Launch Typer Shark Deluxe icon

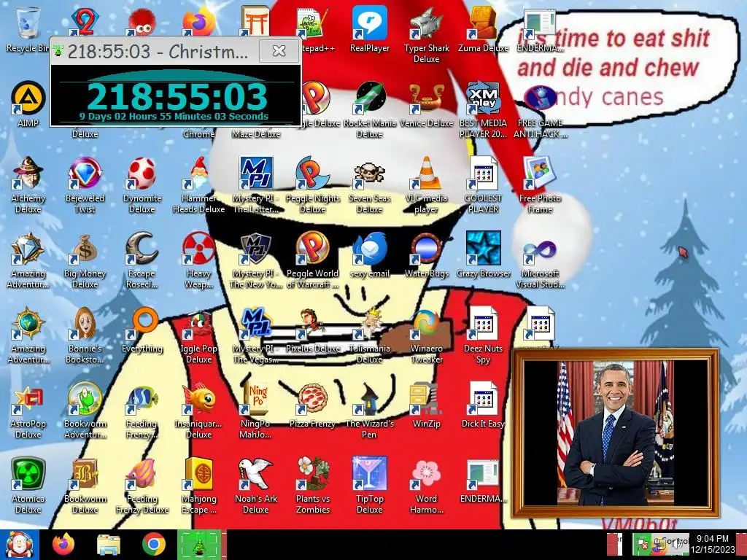426,34
